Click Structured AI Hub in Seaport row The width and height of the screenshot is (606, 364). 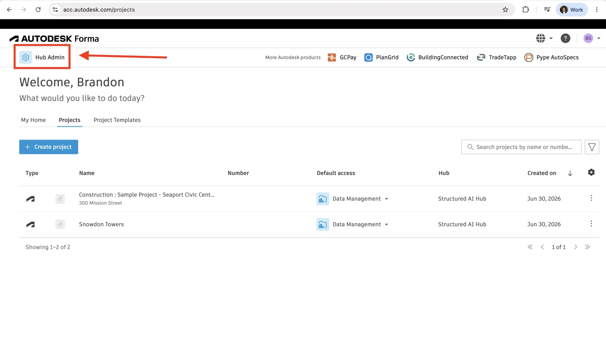click(x=462, y=199)
